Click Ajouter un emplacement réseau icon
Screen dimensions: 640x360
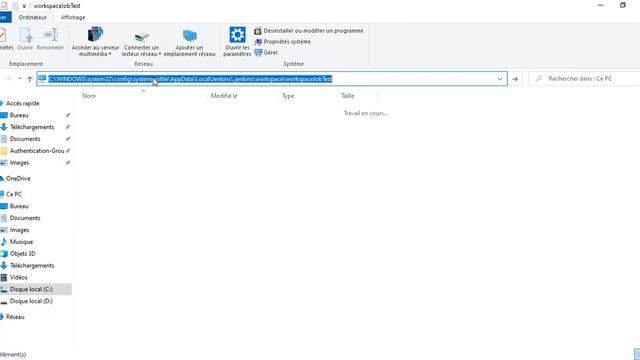pyautogui.click(x=189, y=36)
